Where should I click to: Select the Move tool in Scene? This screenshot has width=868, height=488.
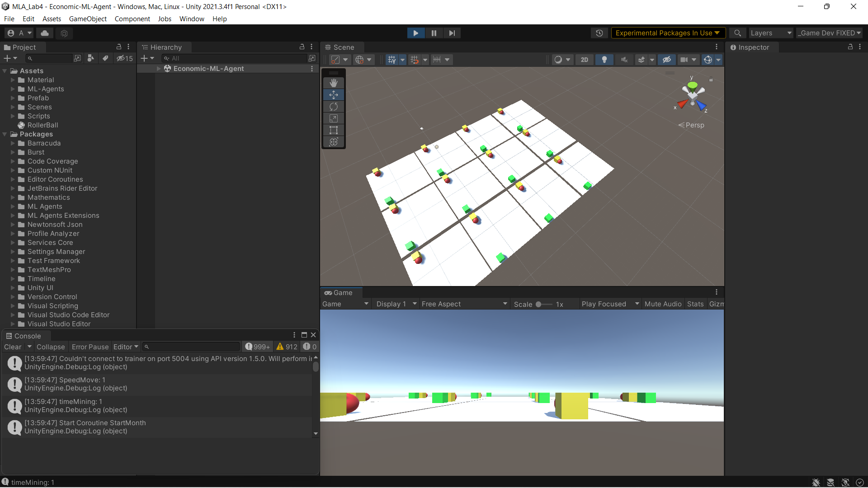(x=334, y=95)
